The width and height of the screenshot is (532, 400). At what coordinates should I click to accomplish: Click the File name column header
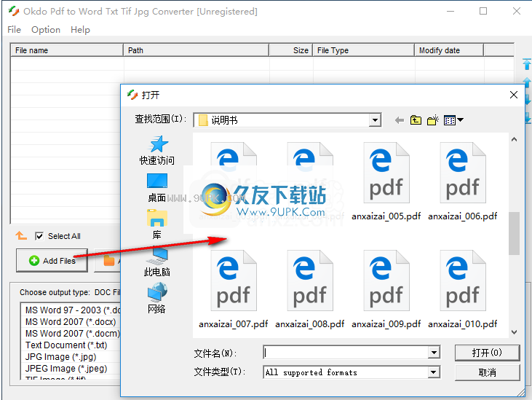click(x=67, y=50)
